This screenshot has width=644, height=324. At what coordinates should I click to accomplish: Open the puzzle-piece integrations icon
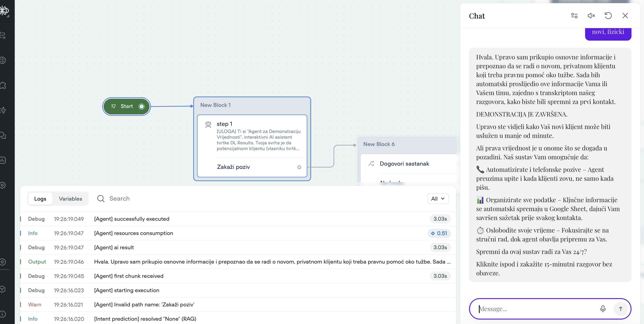pyautogui.click(x=3, y=85)
